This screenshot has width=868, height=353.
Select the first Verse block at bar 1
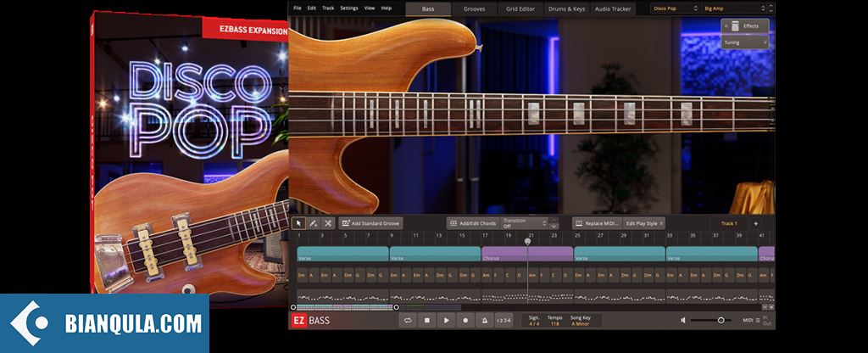click(342, 254)
